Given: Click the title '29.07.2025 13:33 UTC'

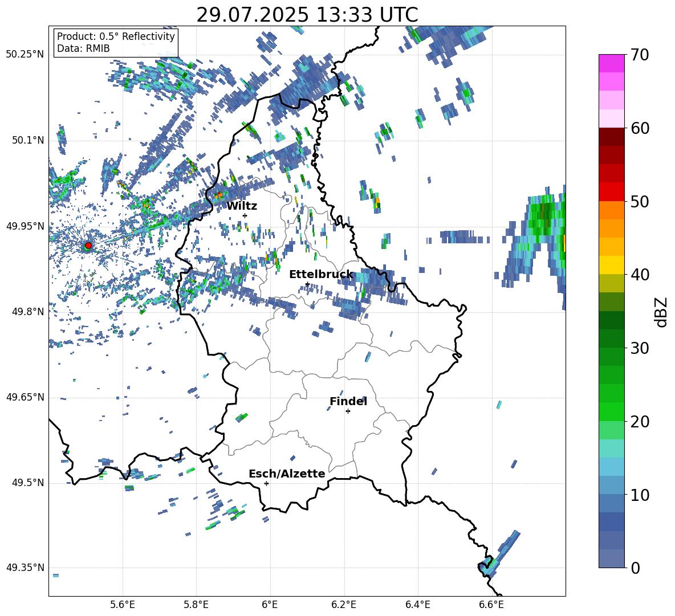Looking at the screenshot, I should (307, 15).
